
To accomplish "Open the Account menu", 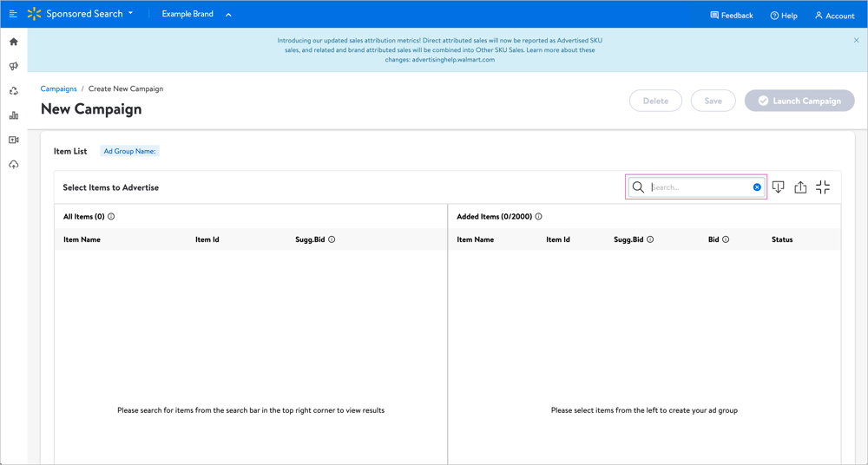I will click(x=834, y=16).
